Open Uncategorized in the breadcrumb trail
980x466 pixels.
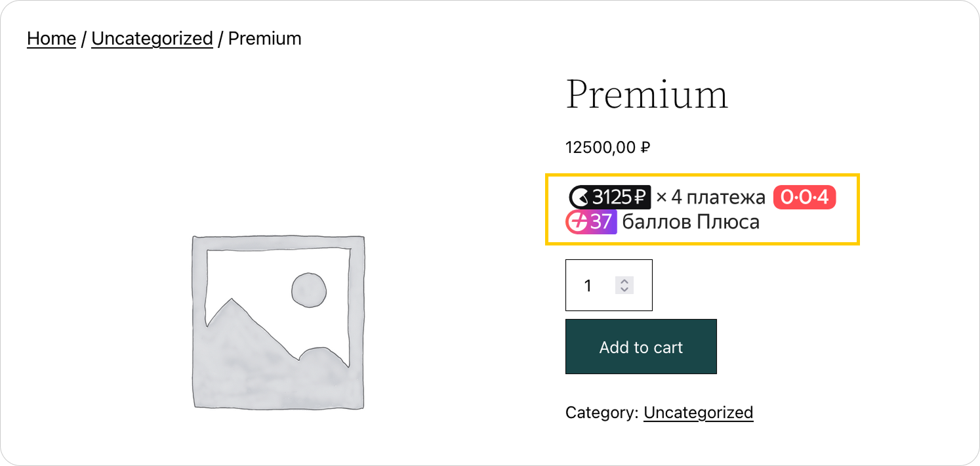pyautogui.click(x=152, y=39)
